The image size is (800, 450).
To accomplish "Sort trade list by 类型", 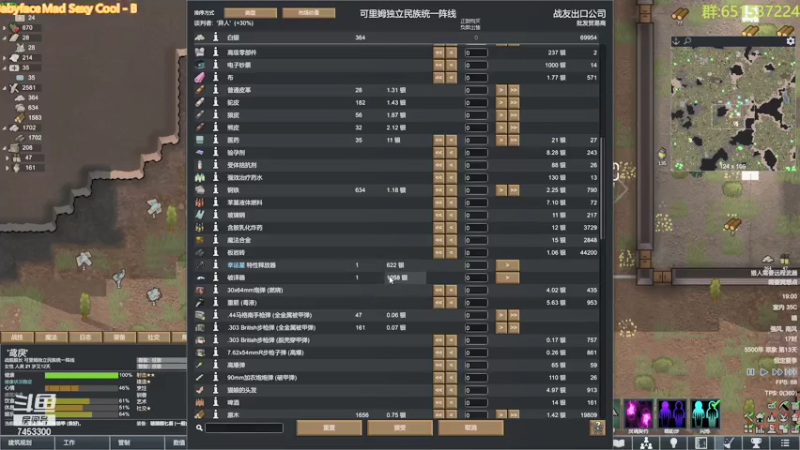I will [251, 13].
